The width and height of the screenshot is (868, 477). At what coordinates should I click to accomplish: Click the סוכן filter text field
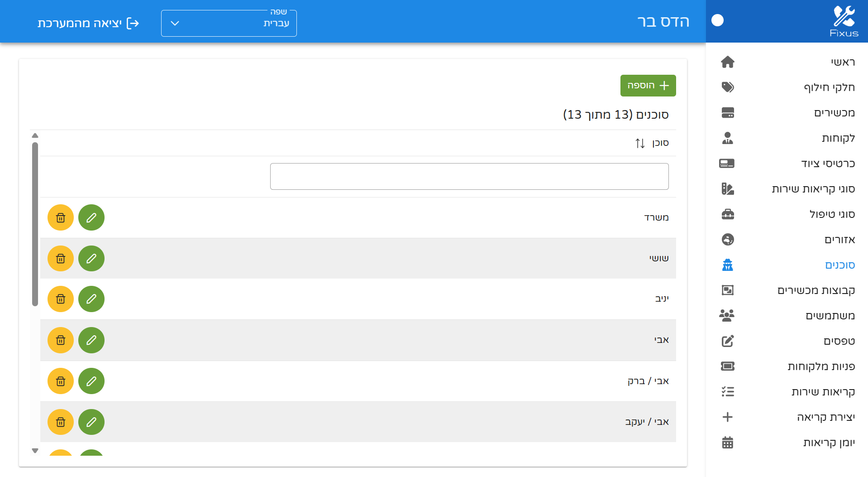pos(469,177)
